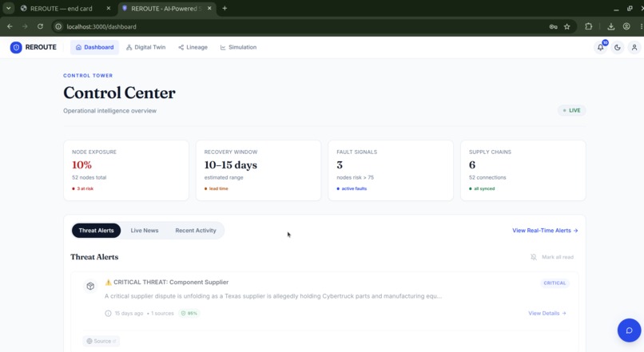Click the Supply Chains card
The width and height of the screenshot is (644, 352).
[523, 170]
